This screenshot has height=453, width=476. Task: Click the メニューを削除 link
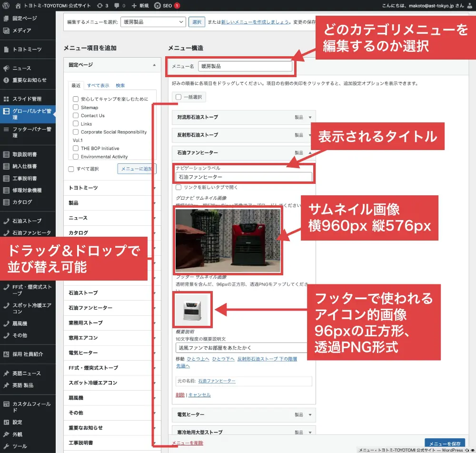(x=188, y=443)
